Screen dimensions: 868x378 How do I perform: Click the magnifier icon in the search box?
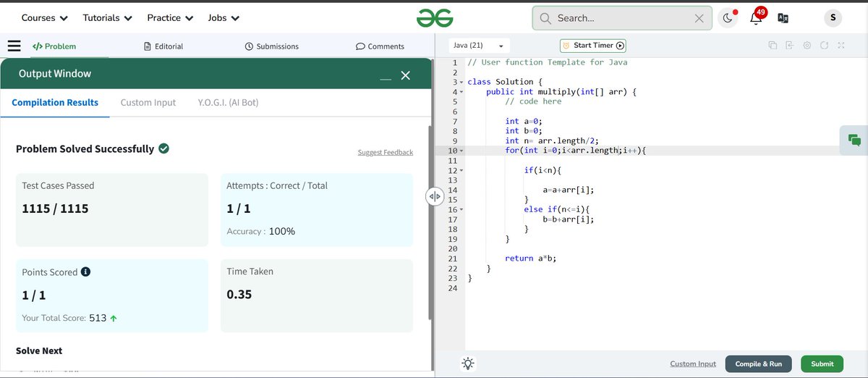(545, 18)
